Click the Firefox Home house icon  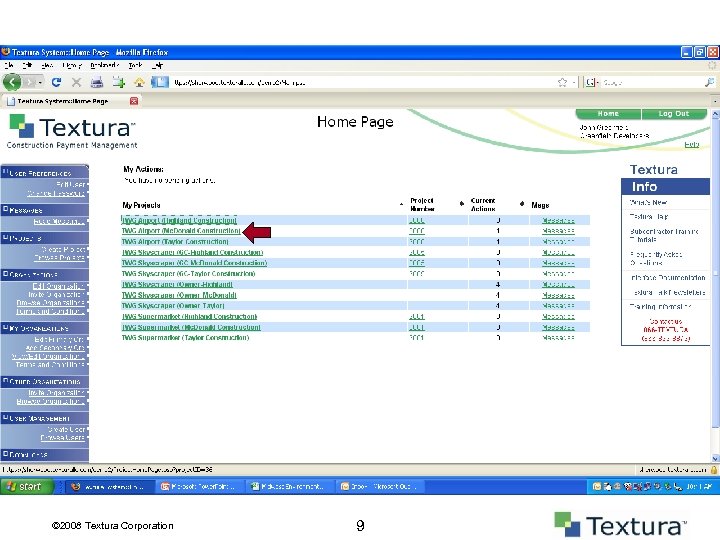pos(139,82)
